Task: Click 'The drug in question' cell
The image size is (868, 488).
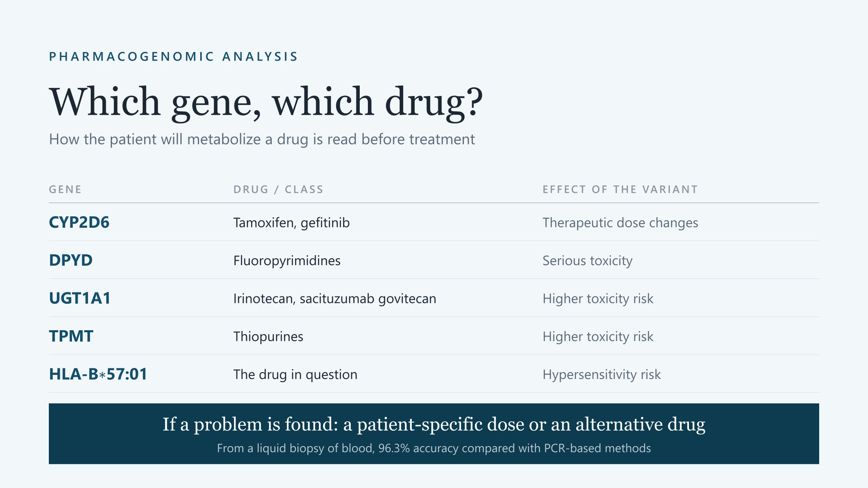Action: click(295, 375)
